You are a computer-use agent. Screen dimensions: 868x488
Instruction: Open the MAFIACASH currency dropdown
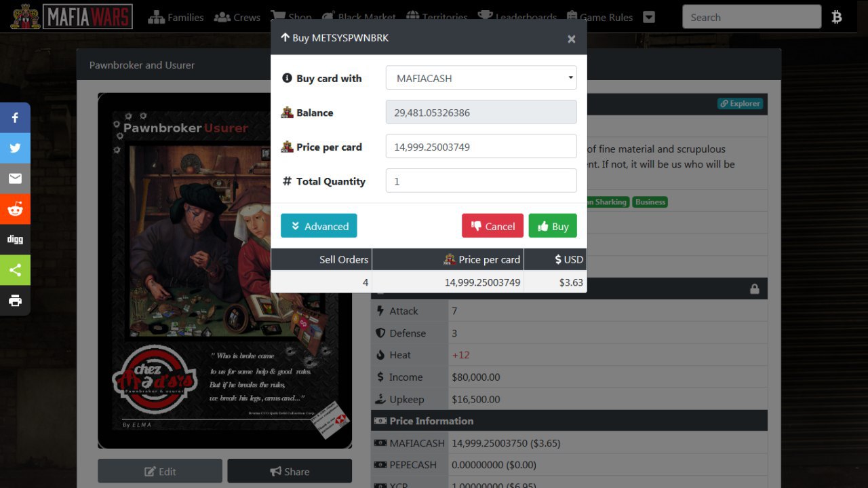481,78
